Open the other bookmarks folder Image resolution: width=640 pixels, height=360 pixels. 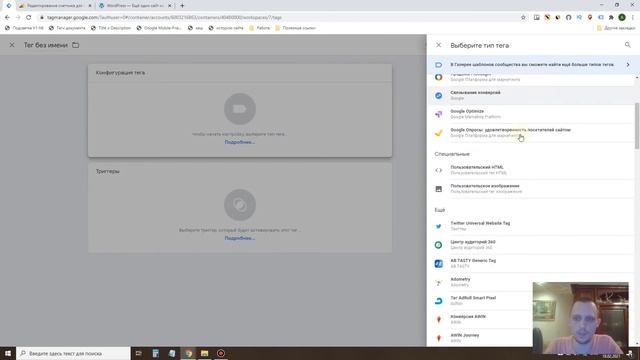click(616, 28)
